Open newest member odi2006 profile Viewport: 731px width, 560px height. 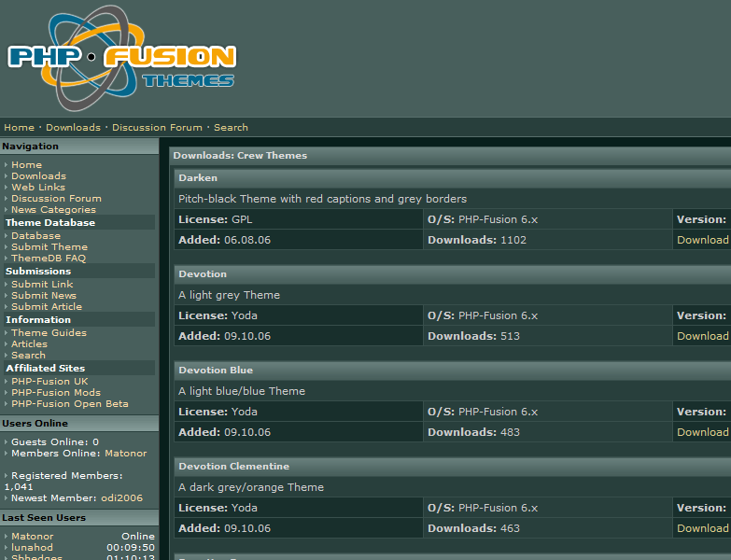tap(121, 498)
